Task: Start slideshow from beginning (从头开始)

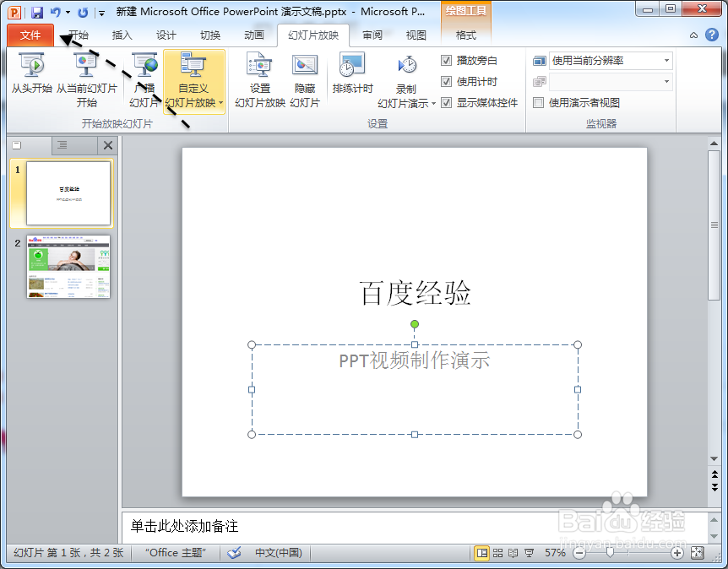Action: click(x=31, y=73)
